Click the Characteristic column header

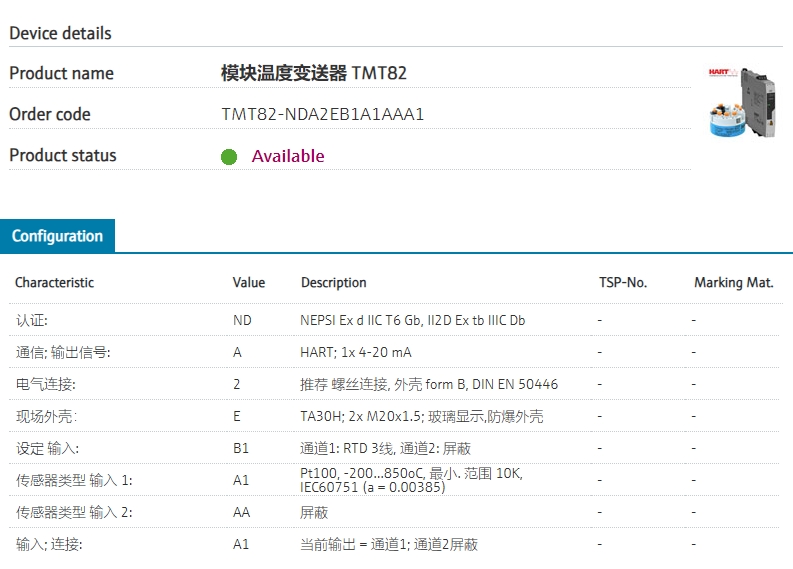point(55,282)
